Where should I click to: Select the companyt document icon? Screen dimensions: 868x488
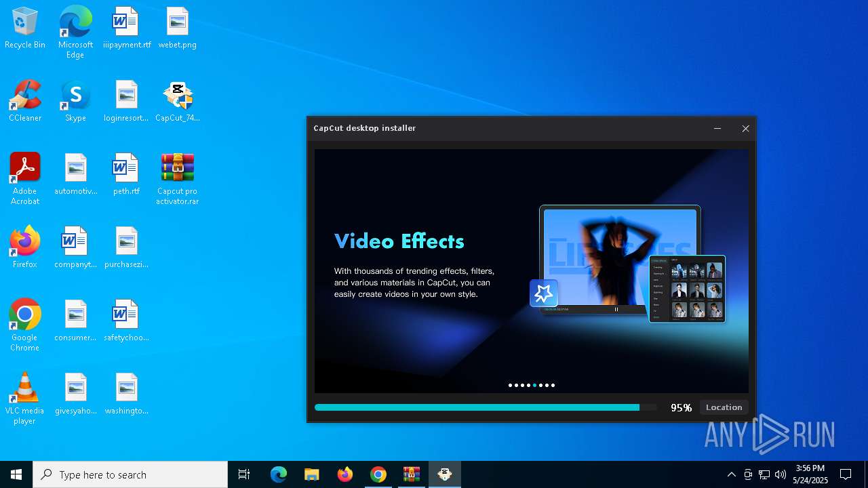click(75, 248)
